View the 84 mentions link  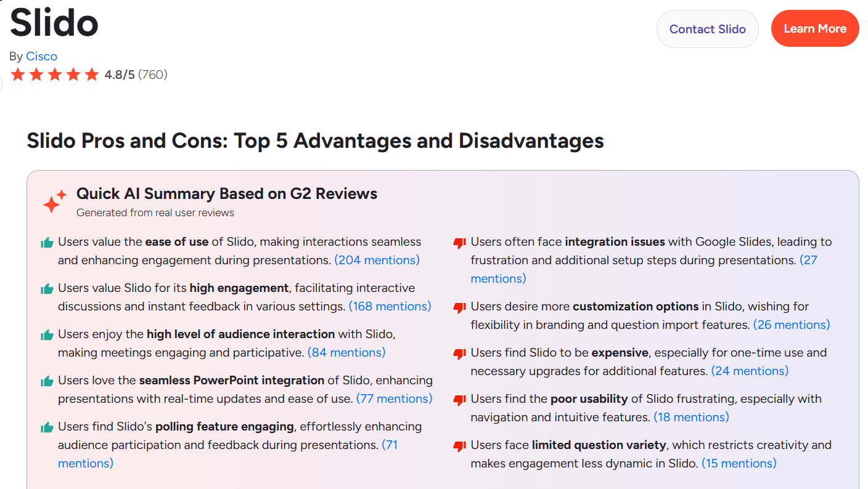click(x=346, y=352)
